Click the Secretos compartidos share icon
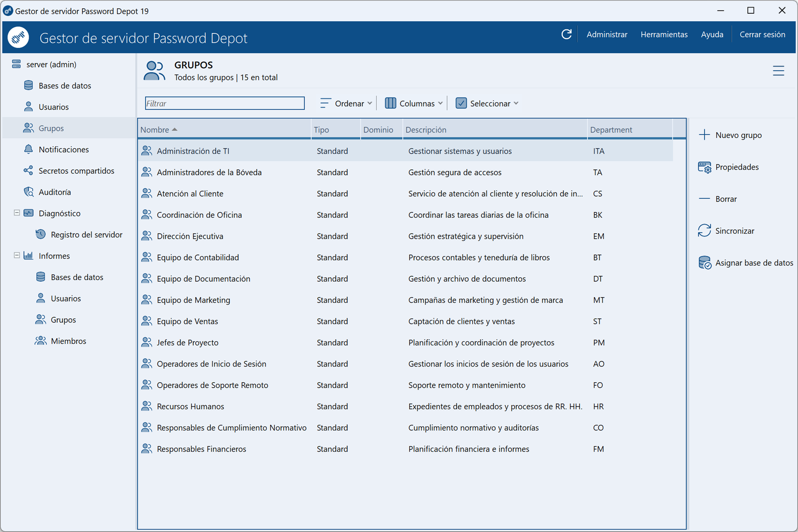798x532 pixels. point(28,170)
